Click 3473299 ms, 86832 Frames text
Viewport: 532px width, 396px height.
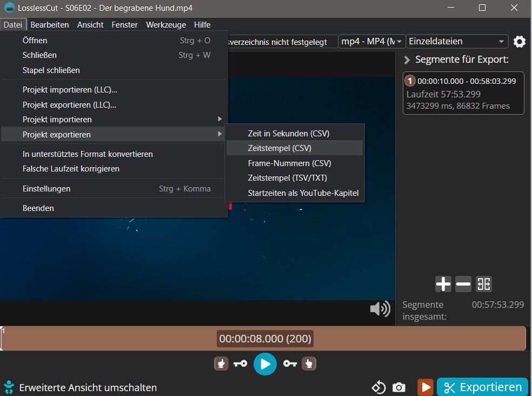point(458,106)
